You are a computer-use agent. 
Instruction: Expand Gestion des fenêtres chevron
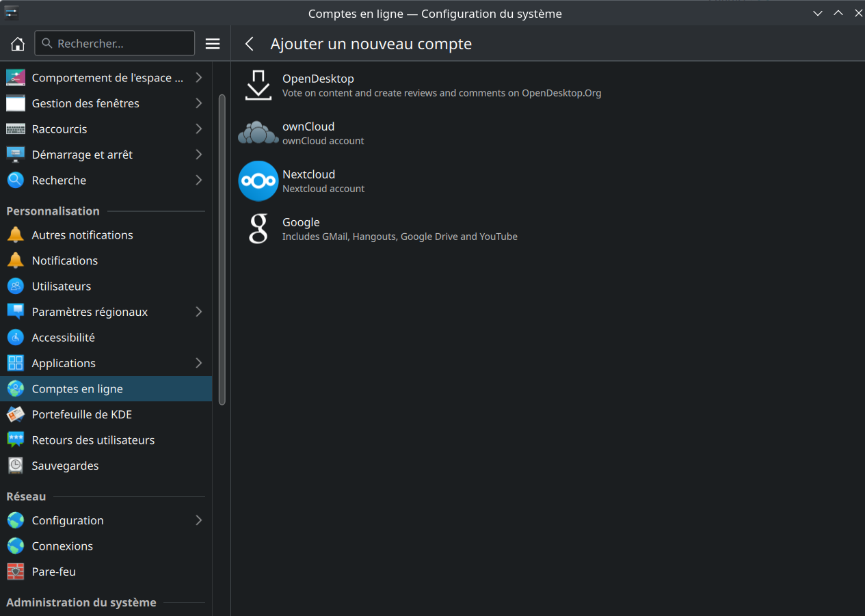pos(198,103)
